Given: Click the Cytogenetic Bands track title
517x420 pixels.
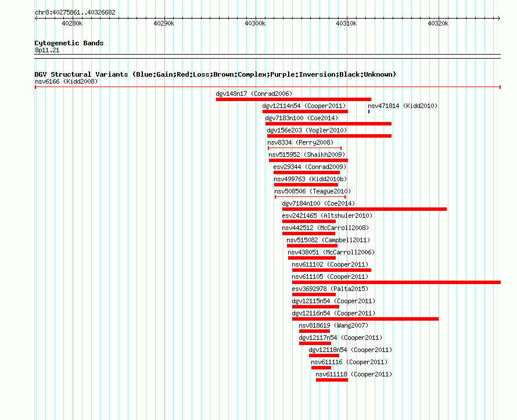Looking at the screenshot, I should (x=69, y=43).
